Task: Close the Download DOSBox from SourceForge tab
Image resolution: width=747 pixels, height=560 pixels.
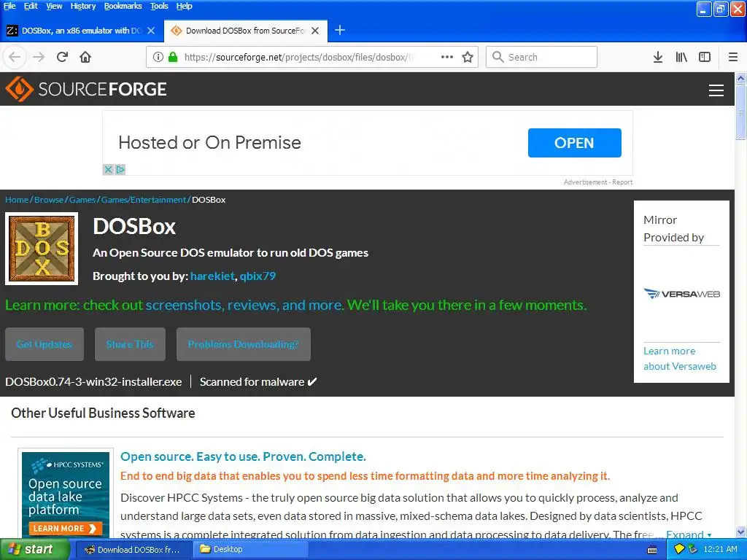Action: [x=315, y=31]
